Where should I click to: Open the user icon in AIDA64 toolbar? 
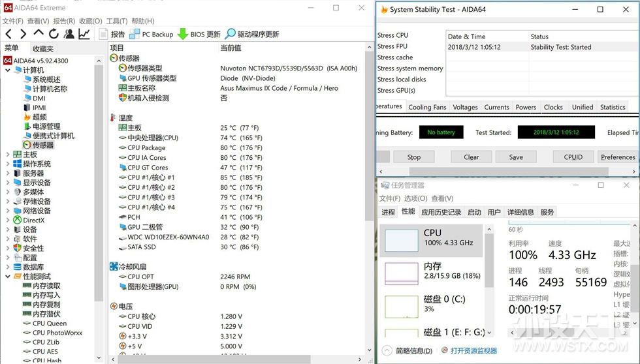click(69, 34)
